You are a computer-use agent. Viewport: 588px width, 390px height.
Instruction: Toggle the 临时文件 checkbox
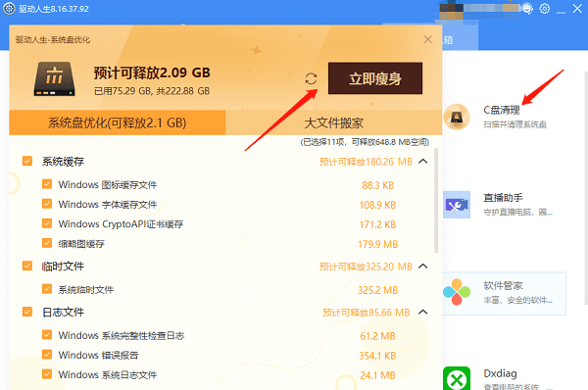click(x=27, y=266)
